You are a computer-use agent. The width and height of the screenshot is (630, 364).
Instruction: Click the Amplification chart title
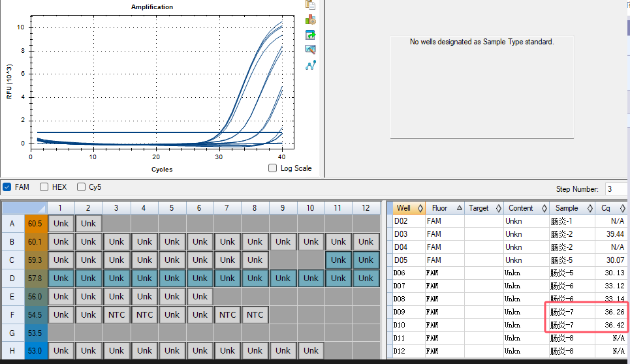pos(152,7)
